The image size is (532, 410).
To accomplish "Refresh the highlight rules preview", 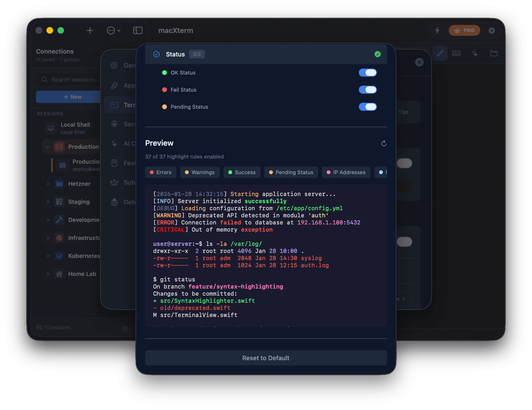I will click(x=384, y=143).
